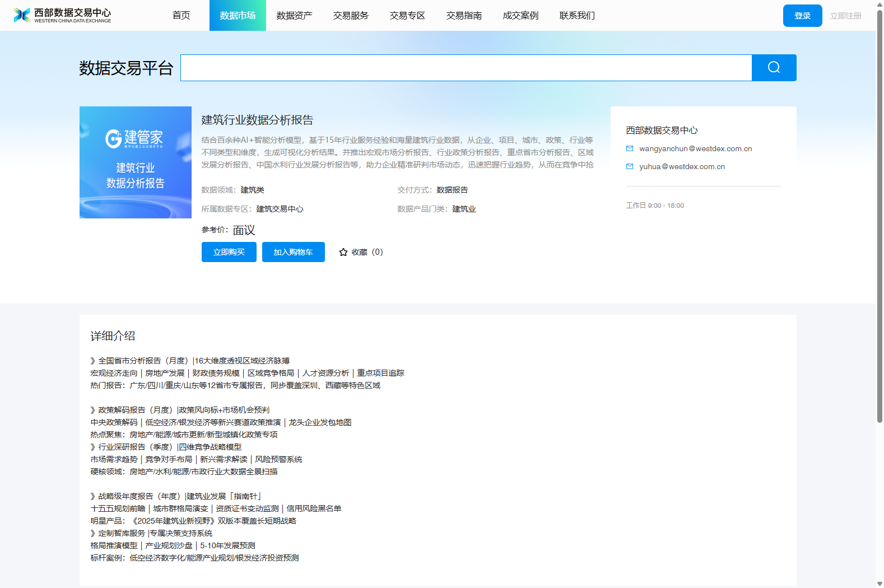The height and width of the screenshot is (588, 884).
Task: Click the 建筑行业数据分析报告 title
Action: (257, 120)
